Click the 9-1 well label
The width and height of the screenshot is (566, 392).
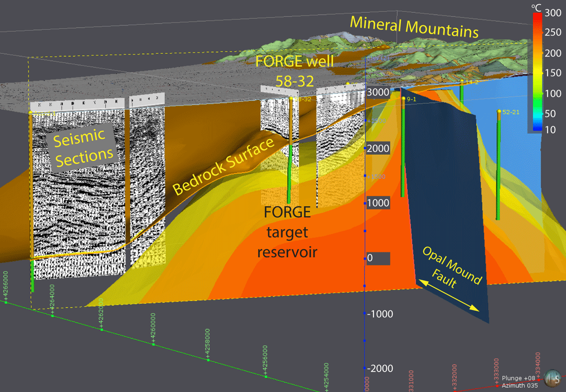[x=410, y=100]
